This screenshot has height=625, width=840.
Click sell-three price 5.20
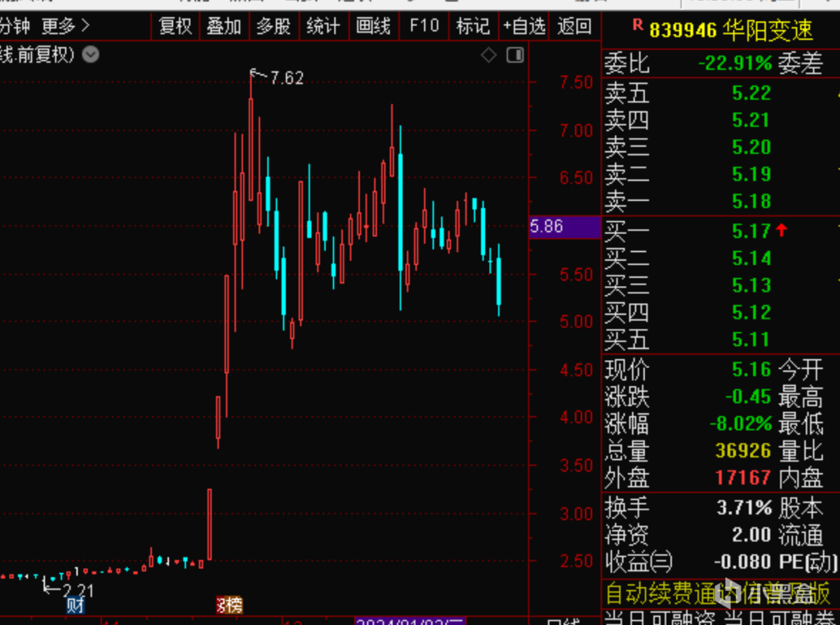pyautogui.click(x=751, y=148)
